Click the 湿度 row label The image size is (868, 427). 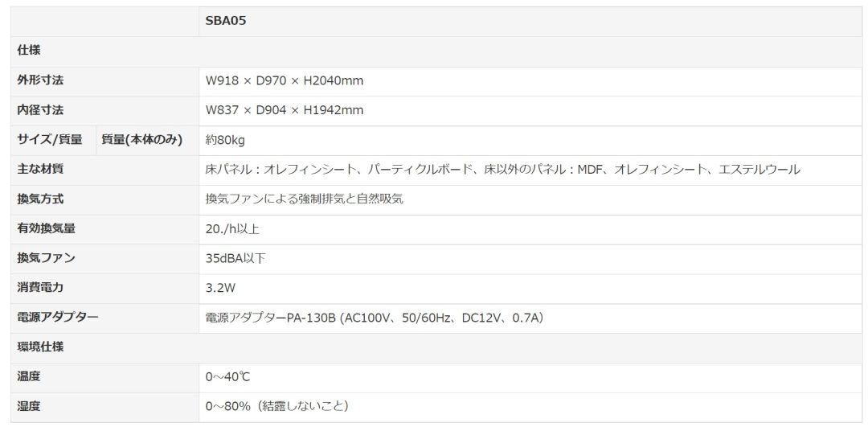[x=29, y=406]
